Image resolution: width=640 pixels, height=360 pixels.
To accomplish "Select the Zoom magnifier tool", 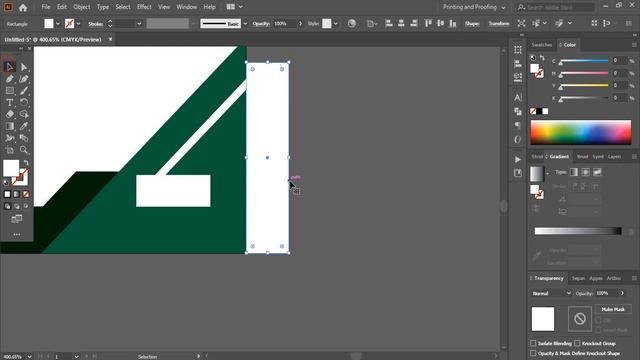I will [24, 150].
